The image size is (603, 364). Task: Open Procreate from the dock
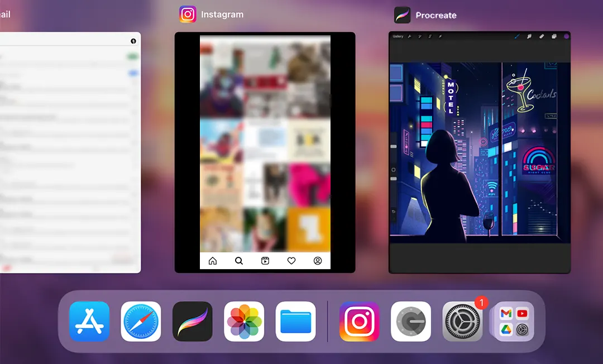[192, 322]
